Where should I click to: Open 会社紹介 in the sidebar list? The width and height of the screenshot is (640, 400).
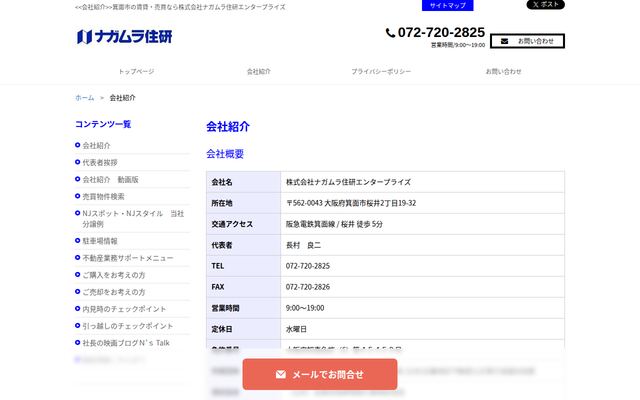pos(96,145)
